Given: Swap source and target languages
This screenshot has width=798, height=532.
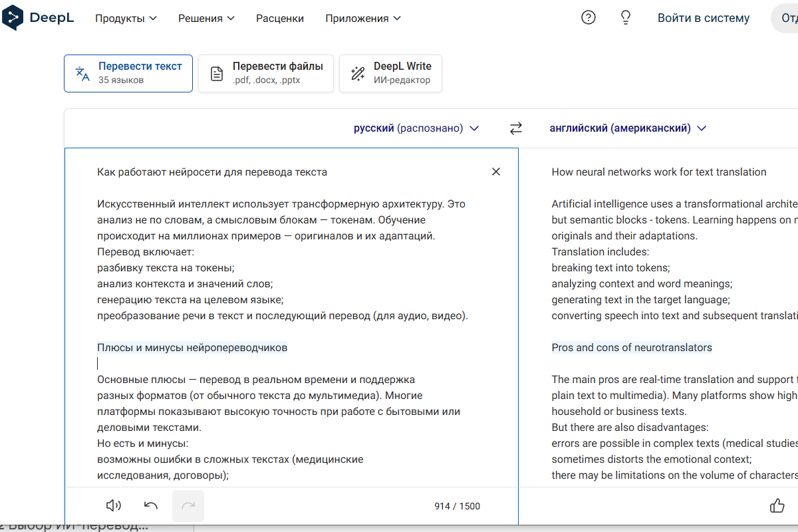Looking at the screenshot, I should (x=516, y=128).
